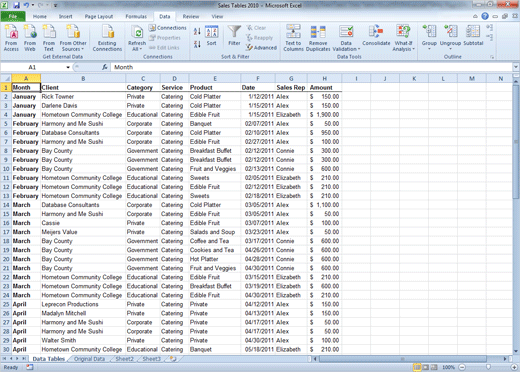The height and width of the screenshot is (372, 520).
Task: Click the horizontal scrollbar
Action: pyautogui.click(x=403, y=359)
